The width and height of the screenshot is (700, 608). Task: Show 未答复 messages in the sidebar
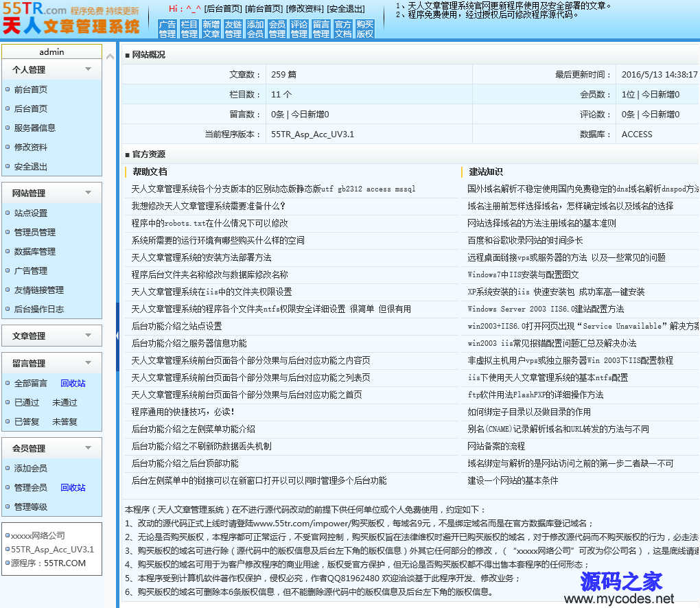(65, 421)
